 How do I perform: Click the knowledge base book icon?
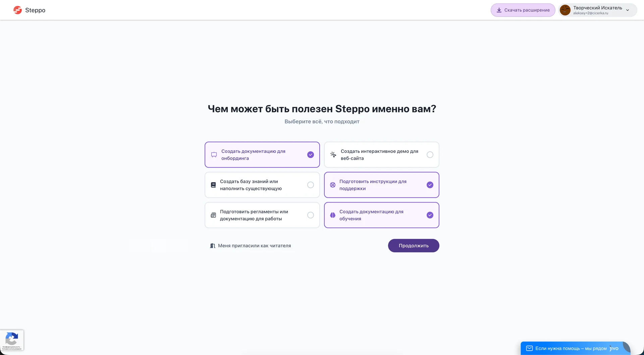click(213, 185)
